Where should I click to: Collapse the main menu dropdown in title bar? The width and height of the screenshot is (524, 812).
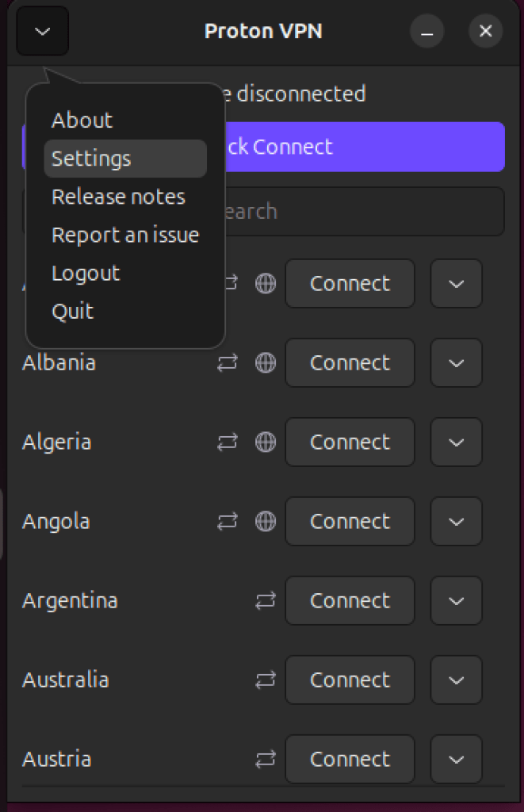tap(43, 31)
